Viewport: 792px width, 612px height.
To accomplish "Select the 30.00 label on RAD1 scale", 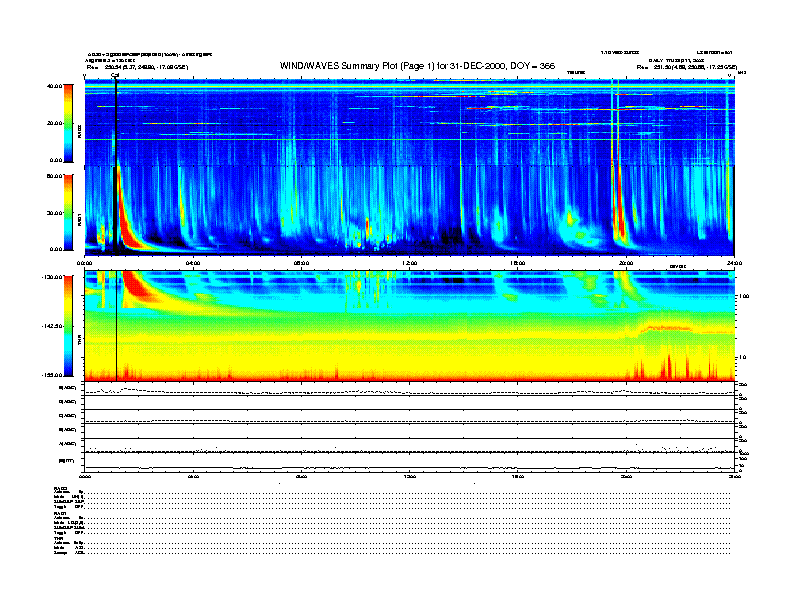I will 55,213.
